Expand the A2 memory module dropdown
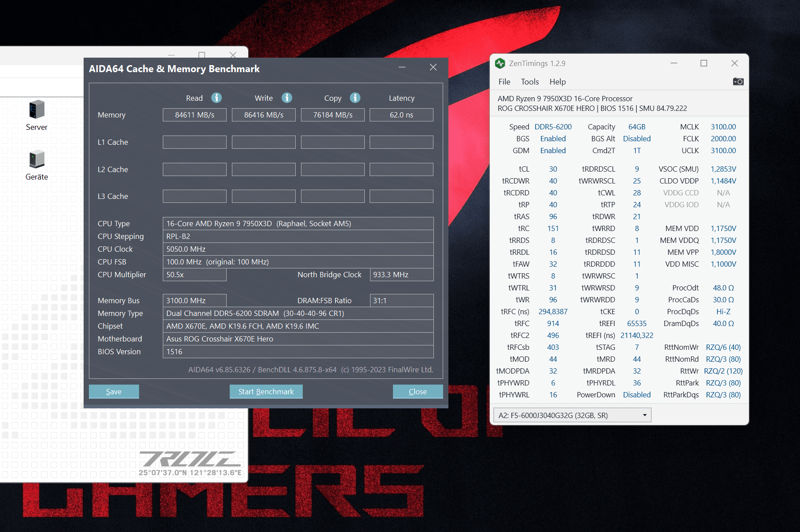 (572, 415)
